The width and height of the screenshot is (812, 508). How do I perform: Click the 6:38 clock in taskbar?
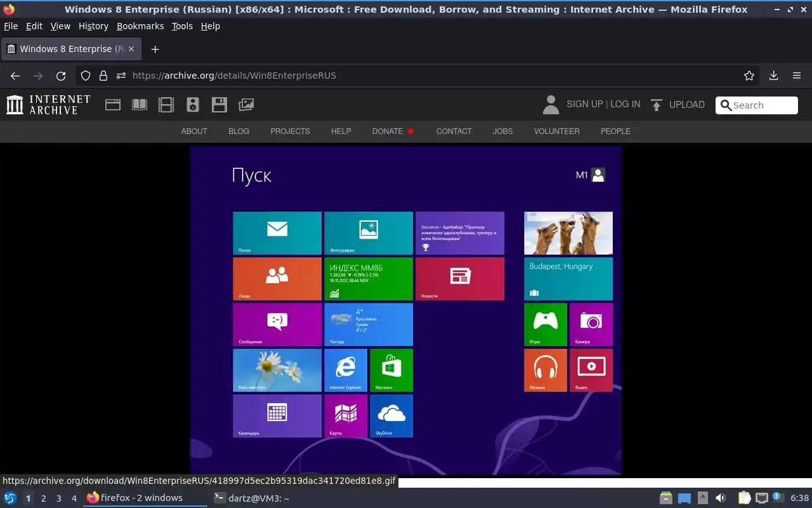click(799, 498)
